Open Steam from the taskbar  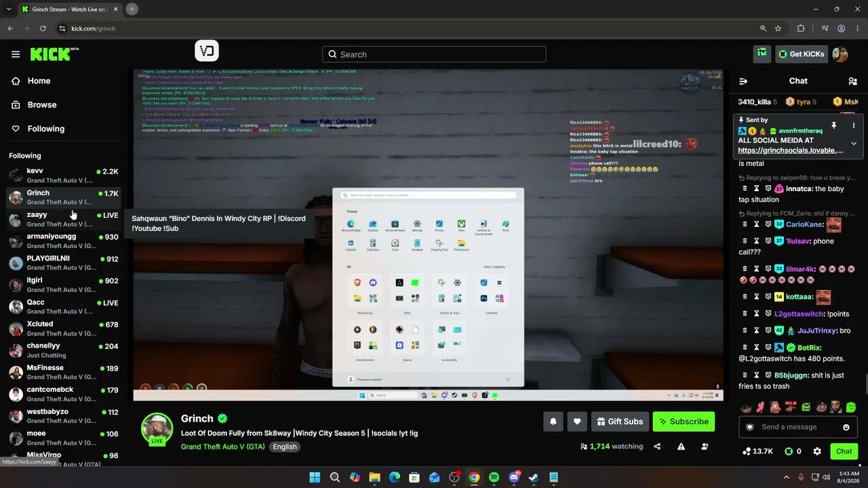pyautogui.click(x=534, y=477)
